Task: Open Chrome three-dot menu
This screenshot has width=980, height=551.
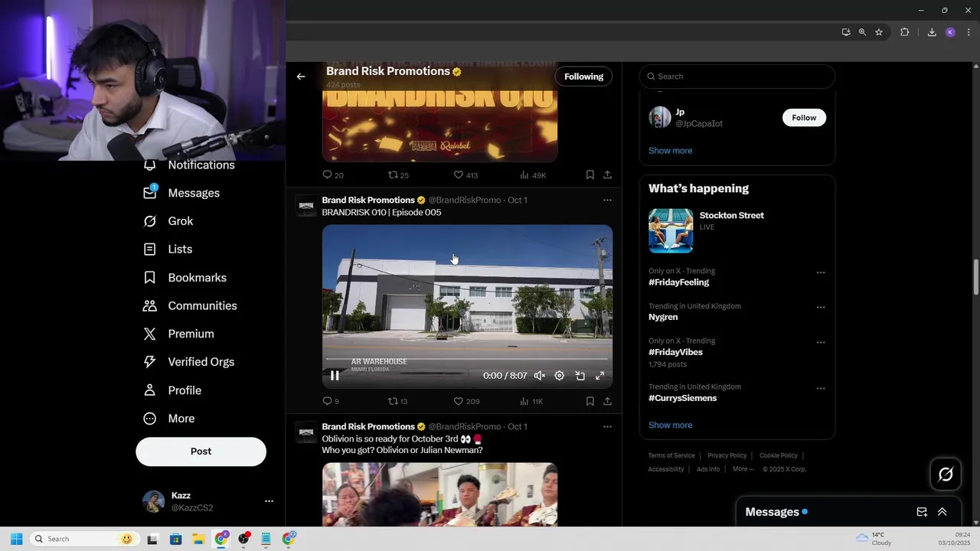Action: click(969, 32)
